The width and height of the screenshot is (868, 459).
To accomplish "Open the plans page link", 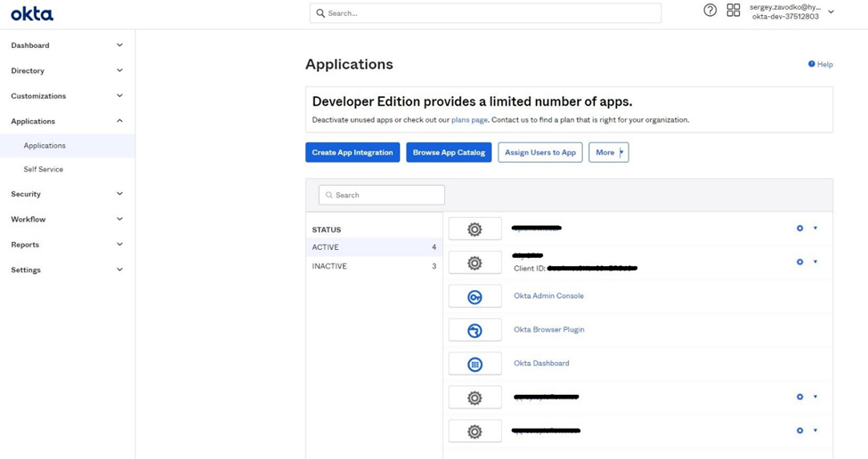I will coord(469,120).
